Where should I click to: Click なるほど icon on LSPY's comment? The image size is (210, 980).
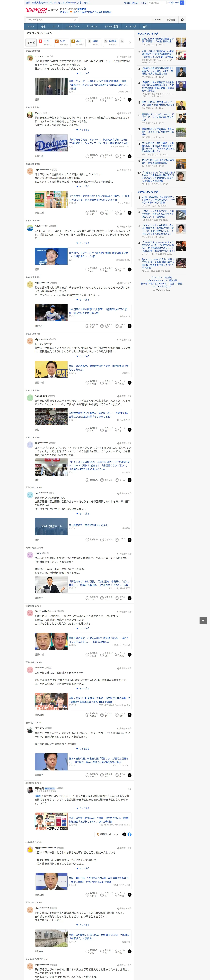click(102, 598)
